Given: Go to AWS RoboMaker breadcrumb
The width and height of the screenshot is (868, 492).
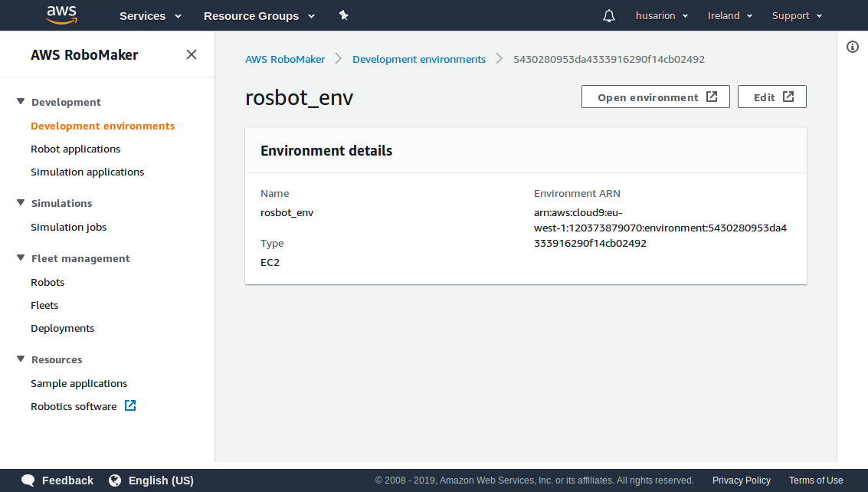Looking at the screenshot, I should [285, 59].
